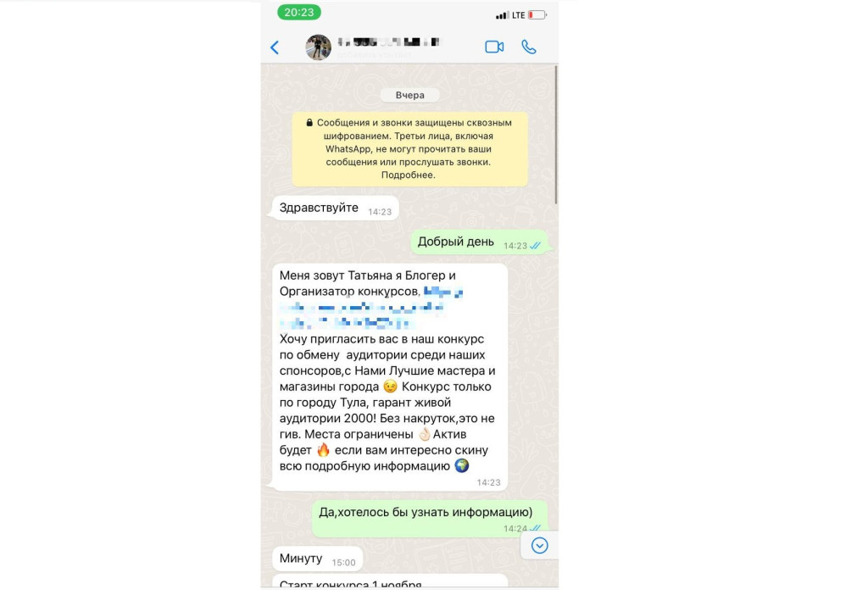Tap the low battery icon
This screenshot has width=868, height=590.
[x=537, y=15]
